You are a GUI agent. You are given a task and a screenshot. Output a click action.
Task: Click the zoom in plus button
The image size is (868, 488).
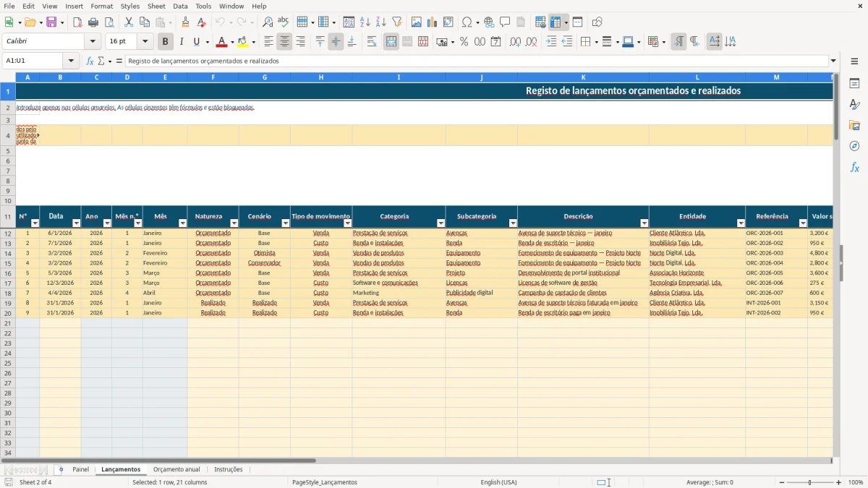pos(839,482)
